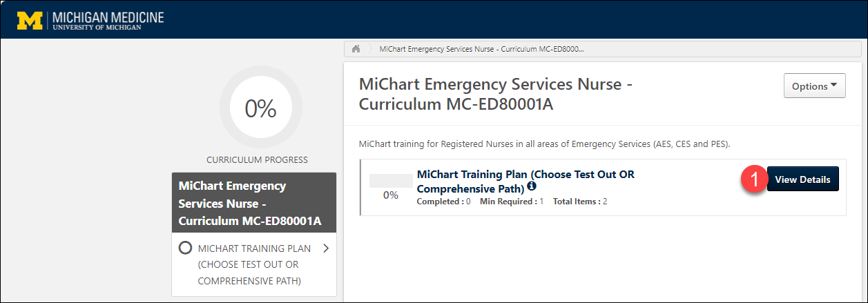
Task: Click the info icon beside Comprehensive Path
Action: tap(531, 186)
